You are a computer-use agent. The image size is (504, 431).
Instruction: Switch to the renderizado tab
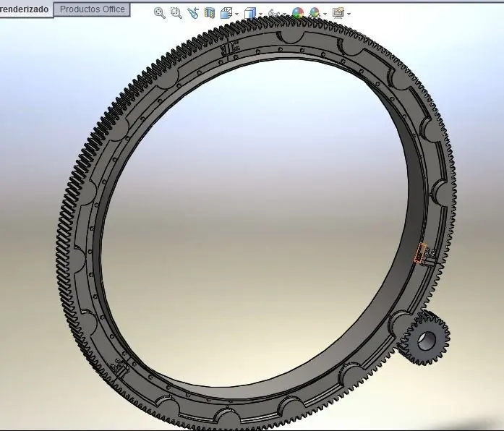(x=25, y=9)
